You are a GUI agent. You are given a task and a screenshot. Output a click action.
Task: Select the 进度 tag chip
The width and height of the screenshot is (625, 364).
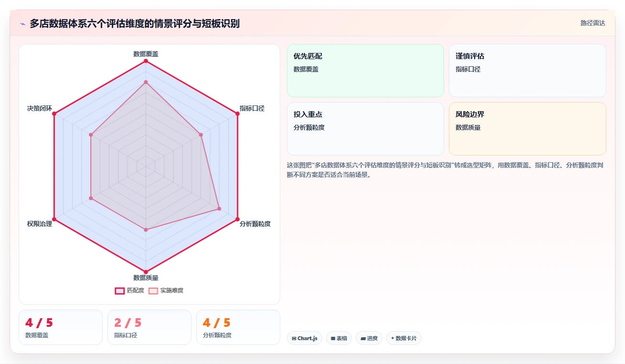[x=369, y=338]
